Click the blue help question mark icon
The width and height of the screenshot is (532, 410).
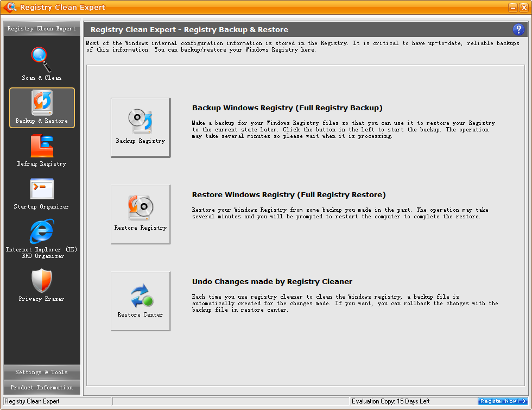coord(517,30)
